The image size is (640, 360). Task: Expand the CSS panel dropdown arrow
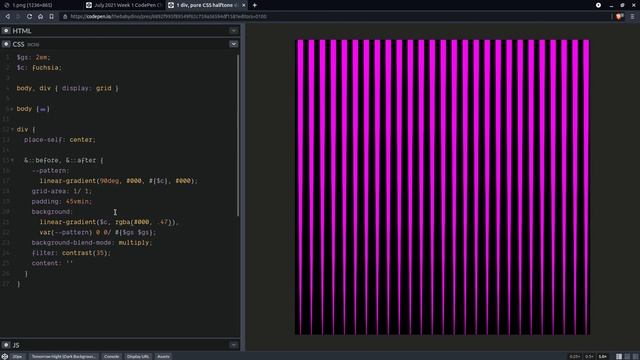pyautogui.click(x=233, y=44)
